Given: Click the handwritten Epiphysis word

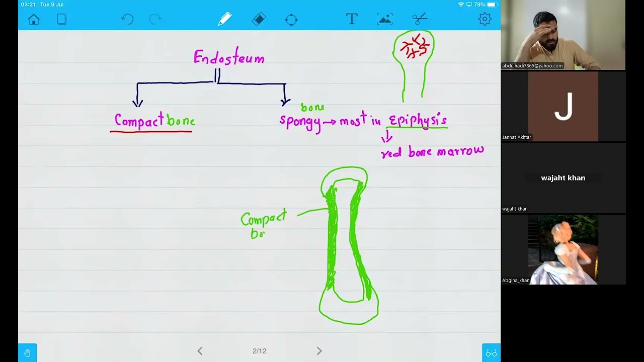Looking at the screenshot, I should click(x=418, y=121).
